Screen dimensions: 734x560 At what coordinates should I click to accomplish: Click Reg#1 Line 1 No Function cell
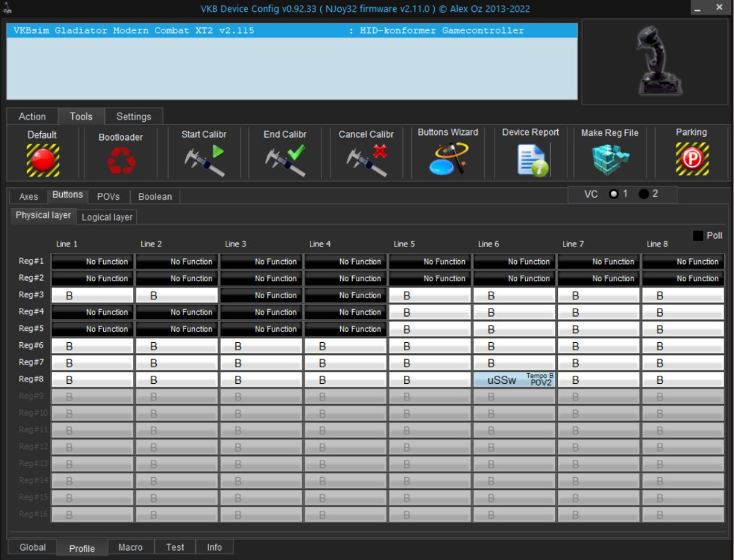click(x=92, y=261)
